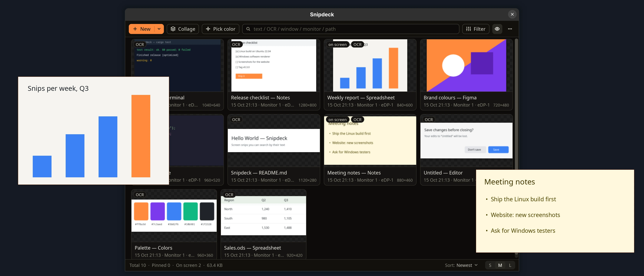
Task: Open the Sales.ods — Spreadsheet snip thumbnail
Action: tap(263, 216)
